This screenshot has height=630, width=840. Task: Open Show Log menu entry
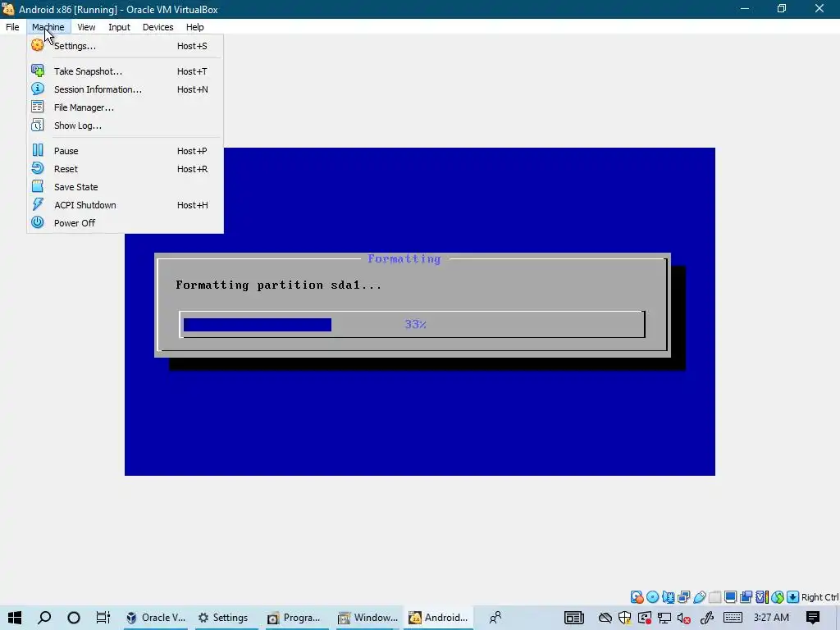tap(125, 126)
